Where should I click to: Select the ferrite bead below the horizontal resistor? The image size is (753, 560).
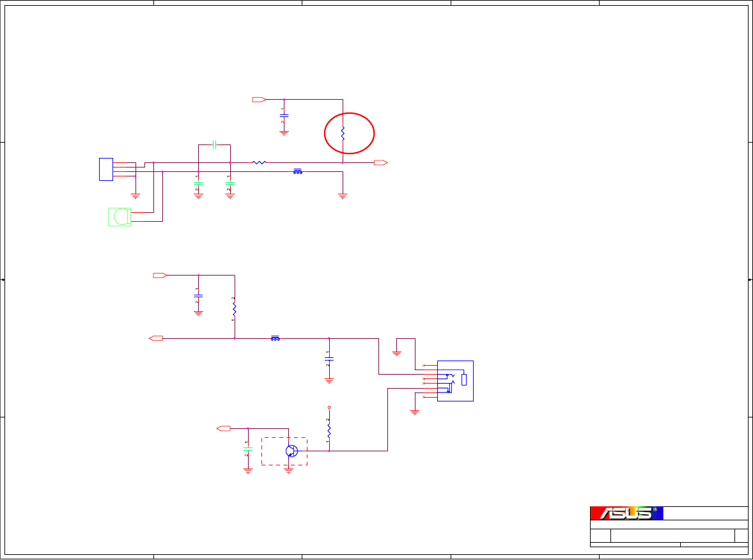click(x=298, y=171)
